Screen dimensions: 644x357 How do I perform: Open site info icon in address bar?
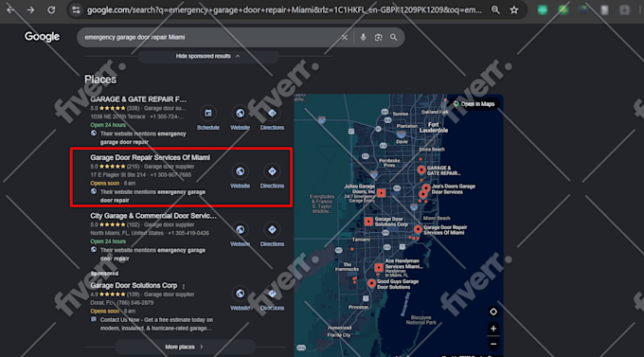[x=76, y=9]
